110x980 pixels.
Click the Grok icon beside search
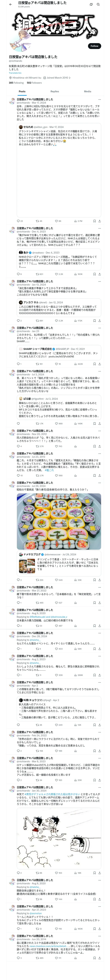(x=91, y=5)
